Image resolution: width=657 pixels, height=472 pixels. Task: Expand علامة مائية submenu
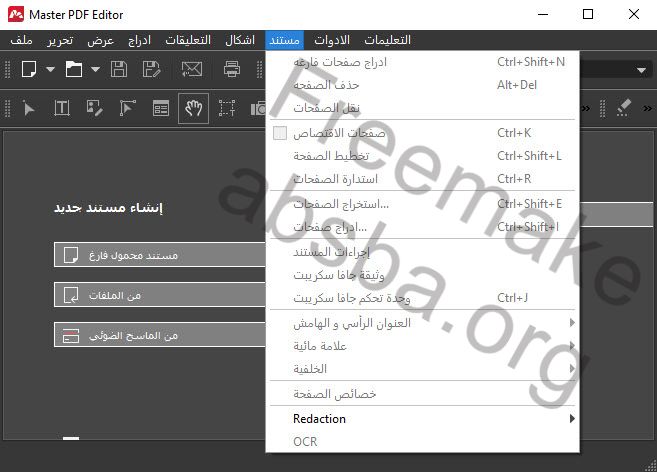click(x=422, y=346)
